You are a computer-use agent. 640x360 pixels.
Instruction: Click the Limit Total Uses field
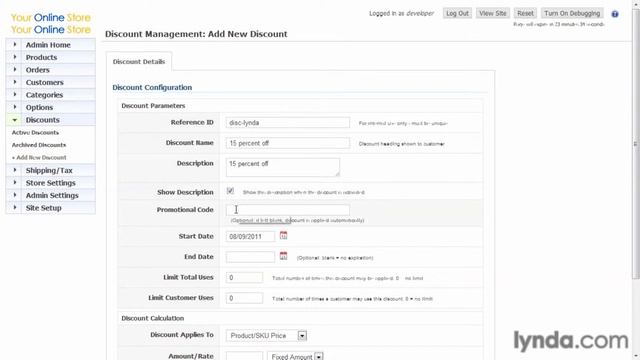click(x=244, y=278)
